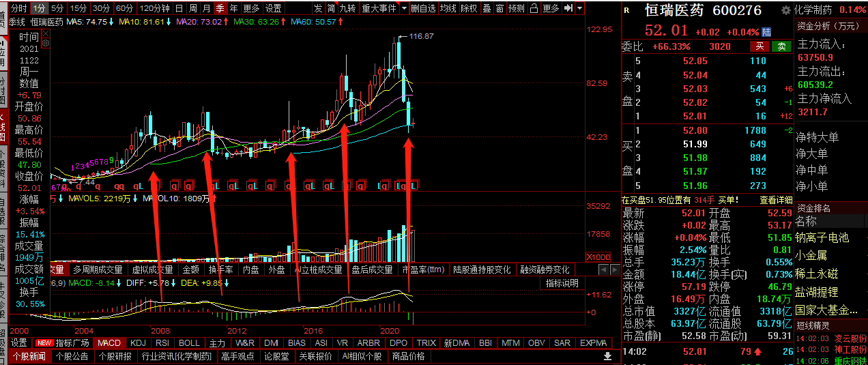The image size is (868, 365).
Task: Select the 市盈率(ttm) sub-chart tab
Action: tap(423, 269)
